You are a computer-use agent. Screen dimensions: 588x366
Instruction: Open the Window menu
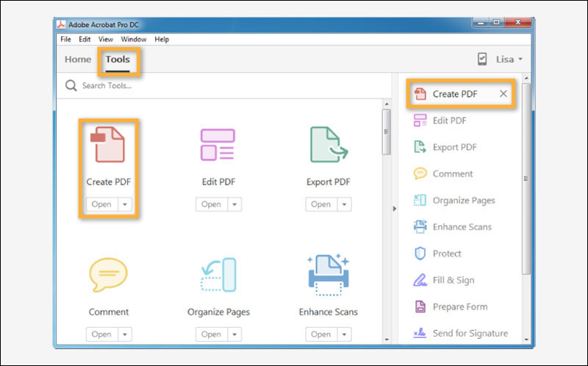133,39
